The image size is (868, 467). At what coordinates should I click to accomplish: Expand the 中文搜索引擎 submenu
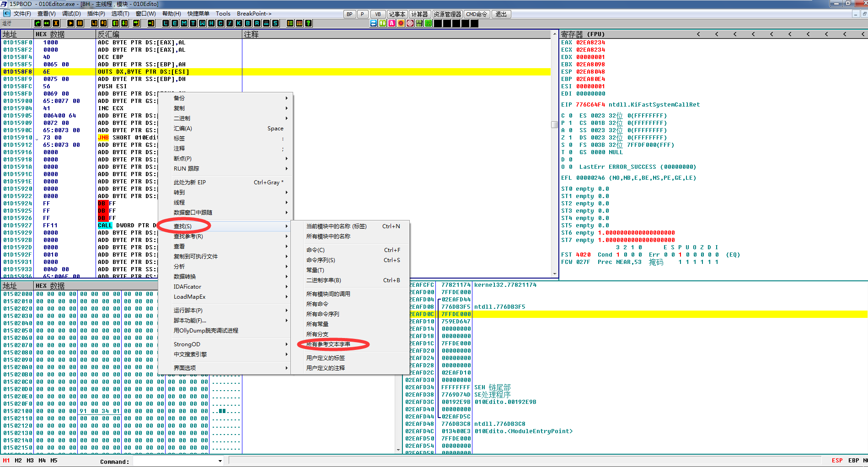click(225, 354)
